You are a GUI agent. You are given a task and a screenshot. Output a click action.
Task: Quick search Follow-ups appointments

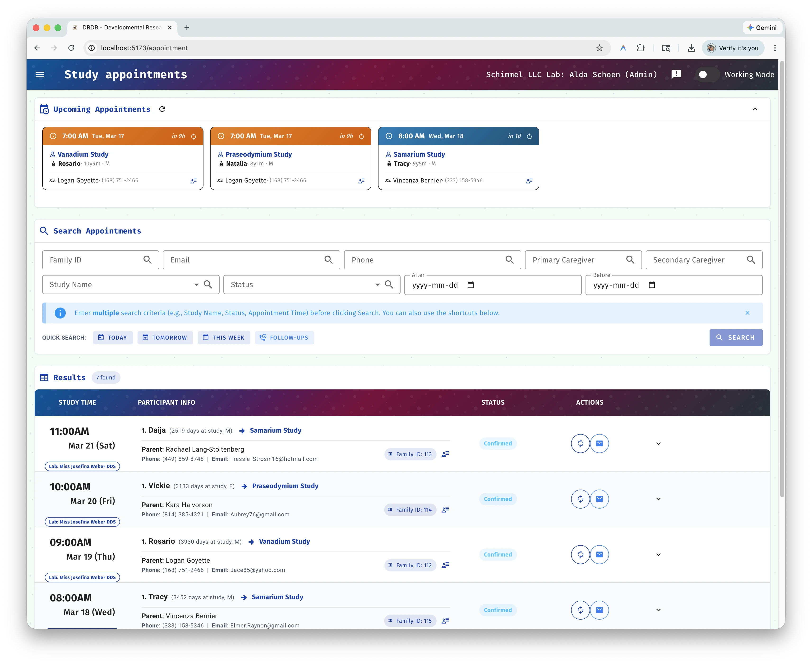tap(284, 337)
